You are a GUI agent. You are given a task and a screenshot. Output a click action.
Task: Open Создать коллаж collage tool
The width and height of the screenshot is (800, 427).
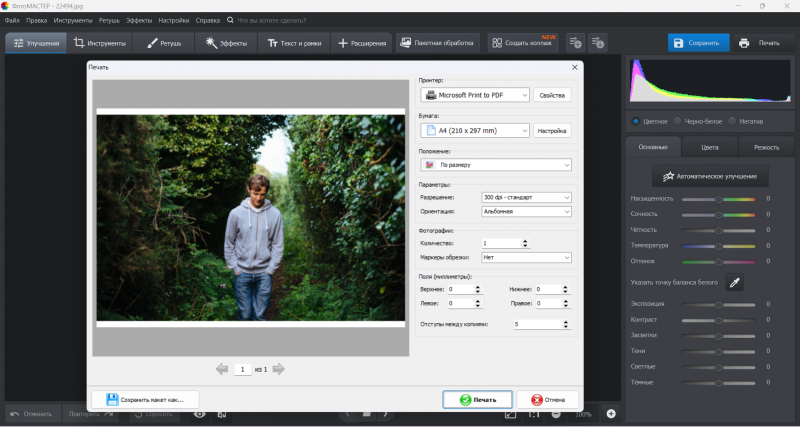click(523, 43)
